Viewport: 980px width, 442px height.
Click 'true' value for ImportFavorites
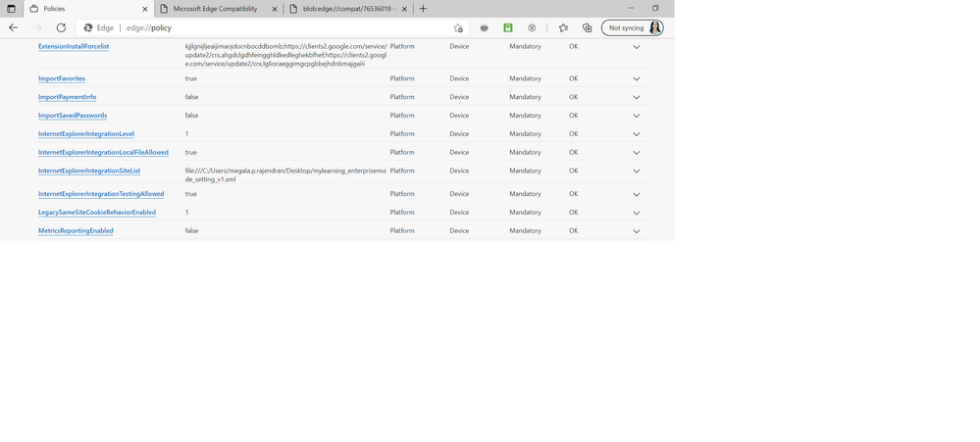190,78
